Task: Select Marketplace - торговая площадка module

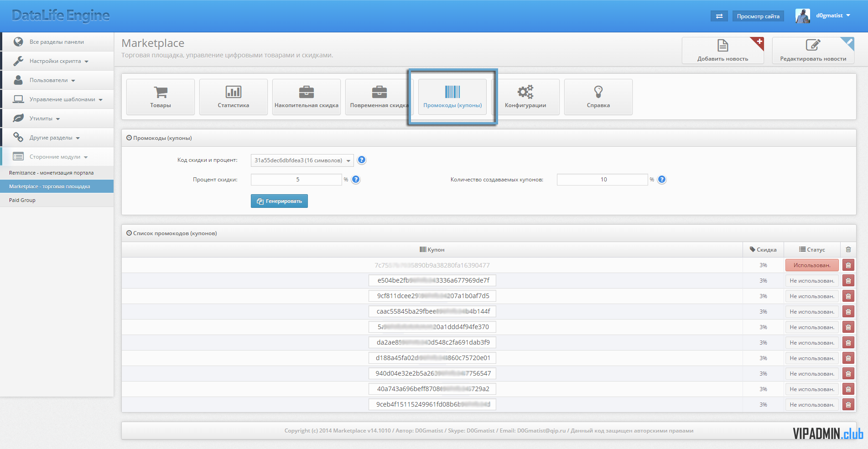Action: click(57, 186)
